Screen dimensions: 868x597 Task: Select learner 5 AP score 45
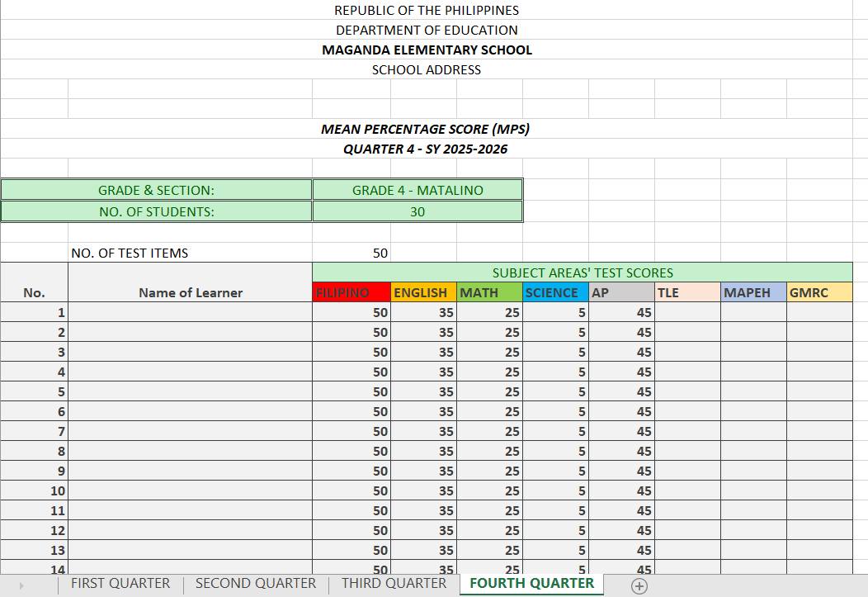click(x=621, y=391)
